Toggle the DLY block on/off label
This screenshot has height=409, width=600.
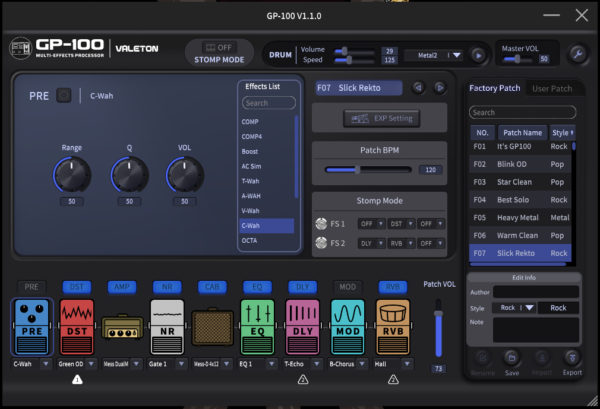tap(303, 287)
